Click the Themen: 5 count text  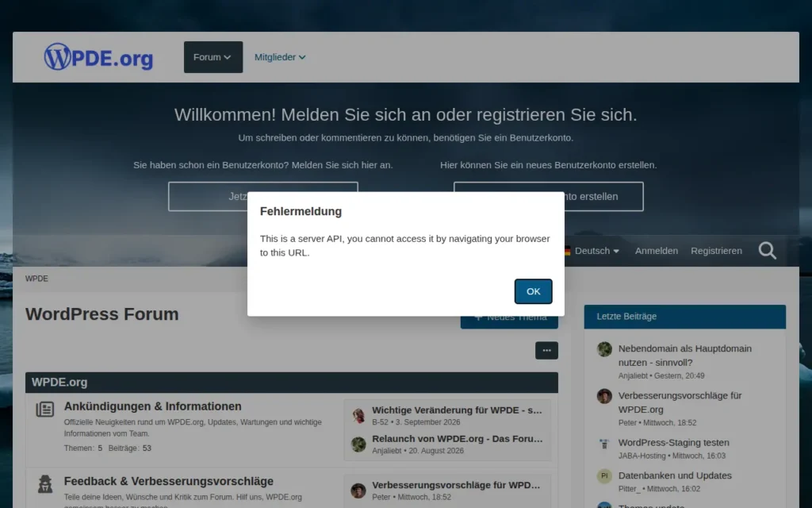(x=82, y=448)
